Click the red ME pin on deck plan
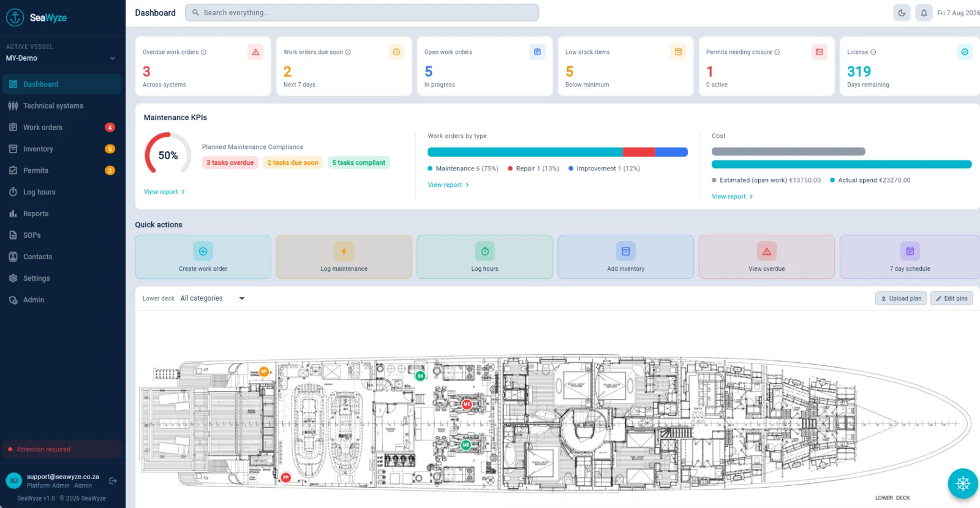Screen dimensions: 980x508 pyautogui.click(x=467, y=404)
